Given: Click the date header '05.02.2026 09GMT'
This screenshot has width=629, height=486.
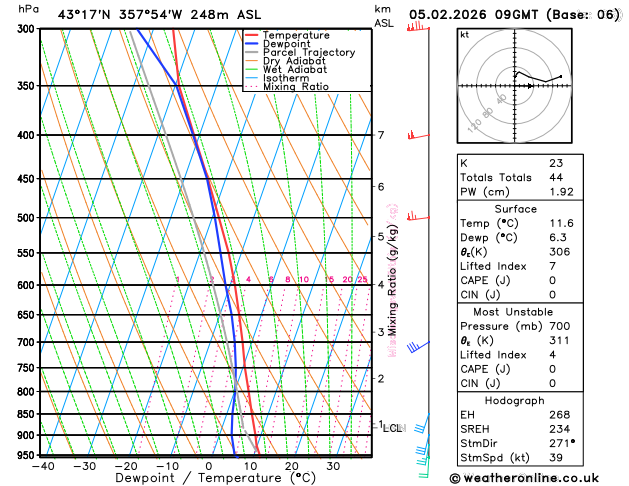Looking at the screenshot, I should [473, 15].
